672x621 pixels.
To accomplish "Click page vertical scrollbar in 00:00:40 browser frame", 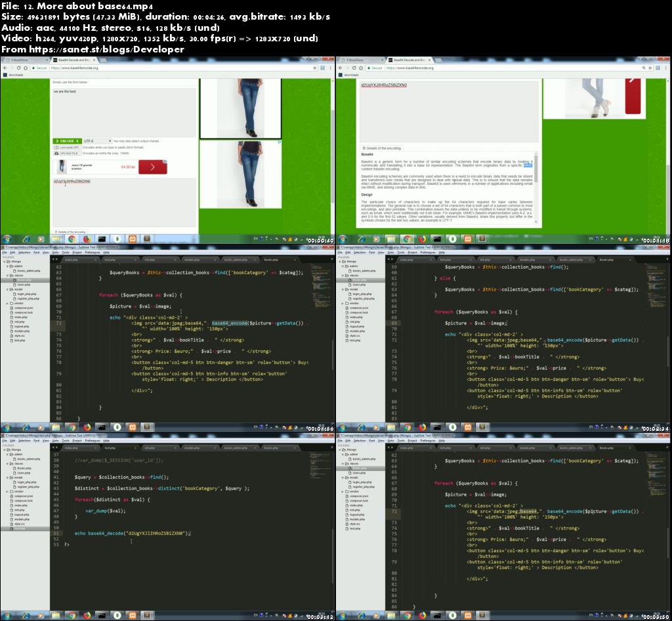I will (333, 156).
